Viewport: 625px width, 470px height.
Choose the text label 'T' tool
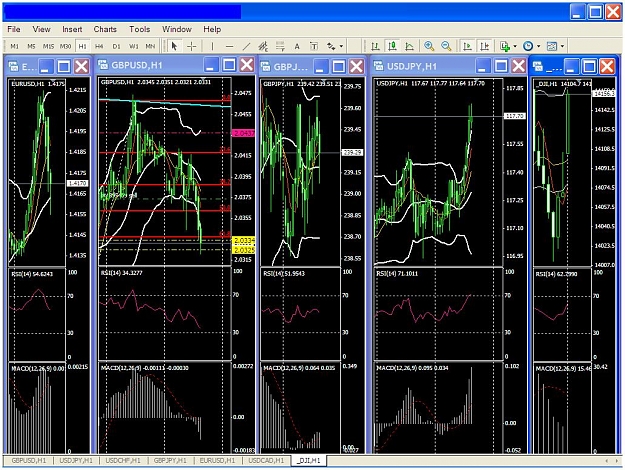(314, 46)
